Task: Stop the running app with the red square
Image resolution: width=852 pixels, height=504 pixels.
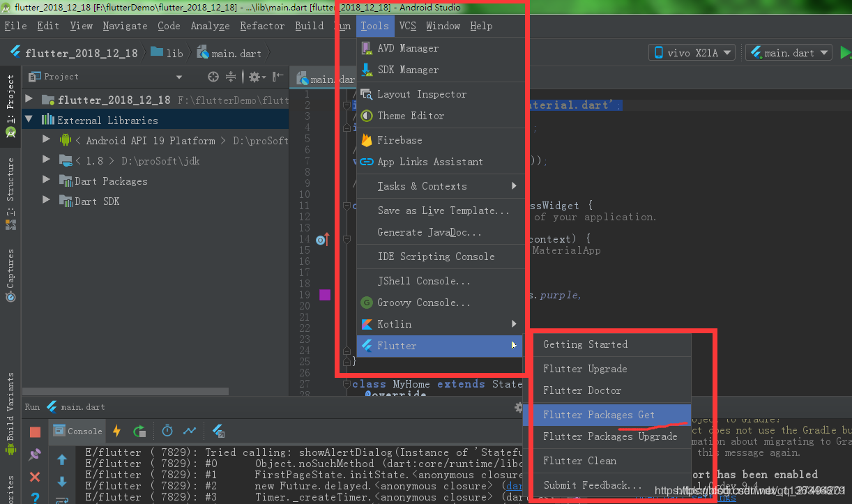Action: [35, 432]
